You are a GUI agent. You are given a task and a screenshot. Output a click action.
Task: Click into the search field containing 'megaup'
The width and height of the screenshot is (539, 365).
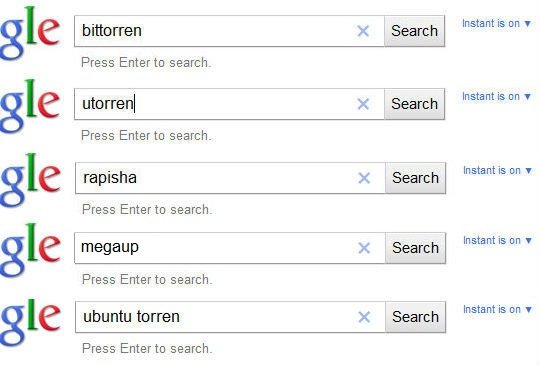point(230,248)
